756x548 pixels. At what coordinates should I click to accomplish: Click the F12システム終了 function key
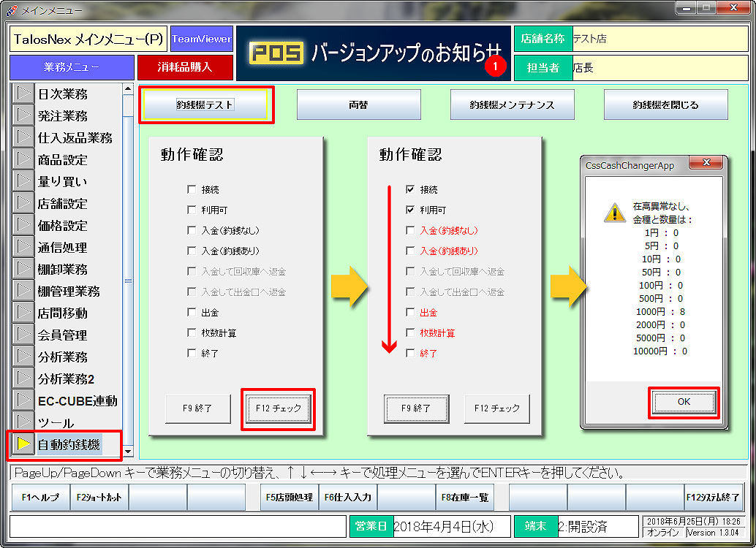point(713,497)
